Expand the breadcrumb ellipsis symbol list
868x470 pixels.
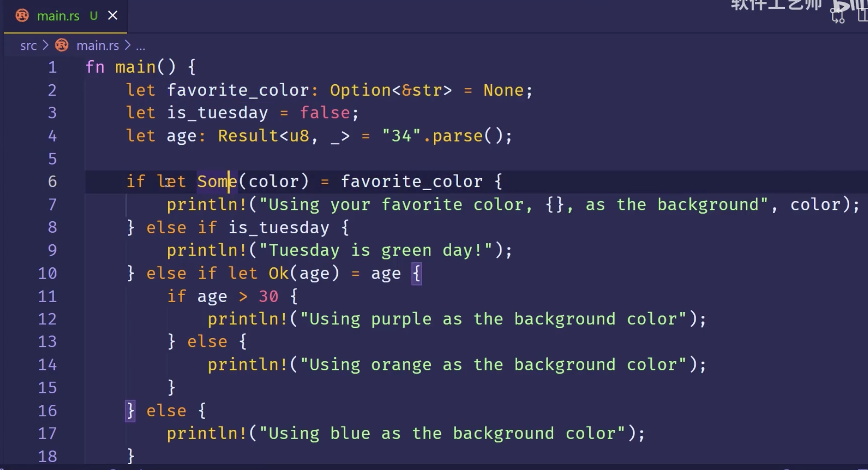click(141, 46)
